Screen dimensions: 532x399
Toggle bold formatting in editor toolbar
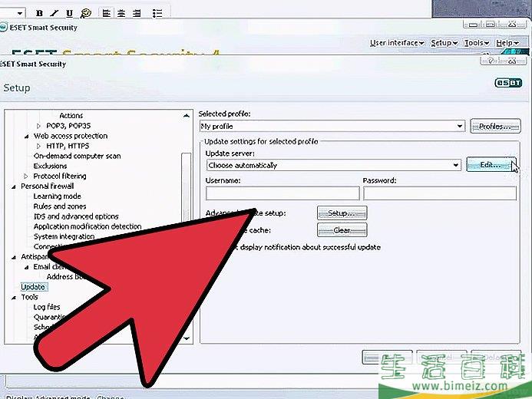tap(39, 13)
